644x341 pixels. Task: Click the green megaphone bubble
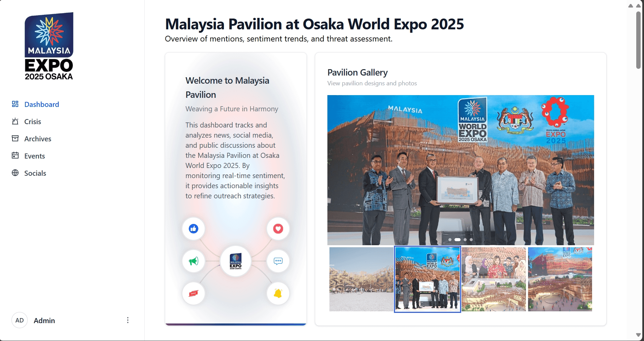194,261
